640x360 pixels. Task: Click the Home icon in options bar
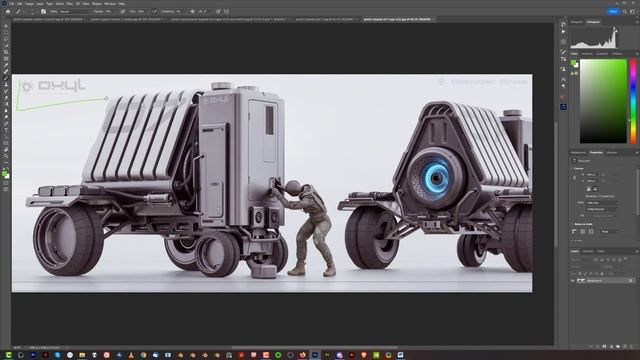coord(7,11)
